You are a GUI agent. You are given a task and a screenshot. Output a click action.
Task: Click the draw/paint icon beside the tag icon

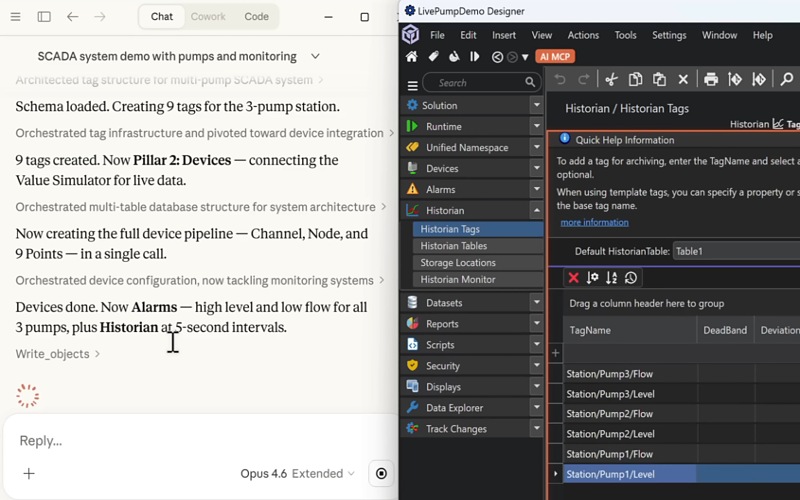(454, 57)
